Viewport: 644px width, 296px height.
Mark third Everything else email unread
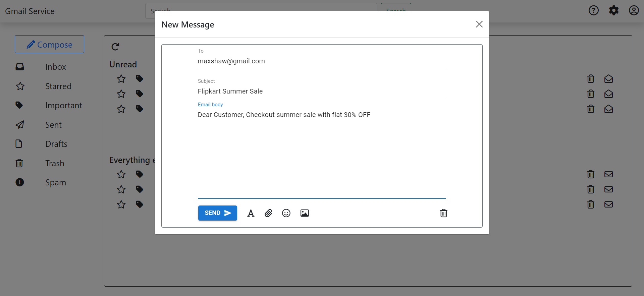(x=608, y=204)
